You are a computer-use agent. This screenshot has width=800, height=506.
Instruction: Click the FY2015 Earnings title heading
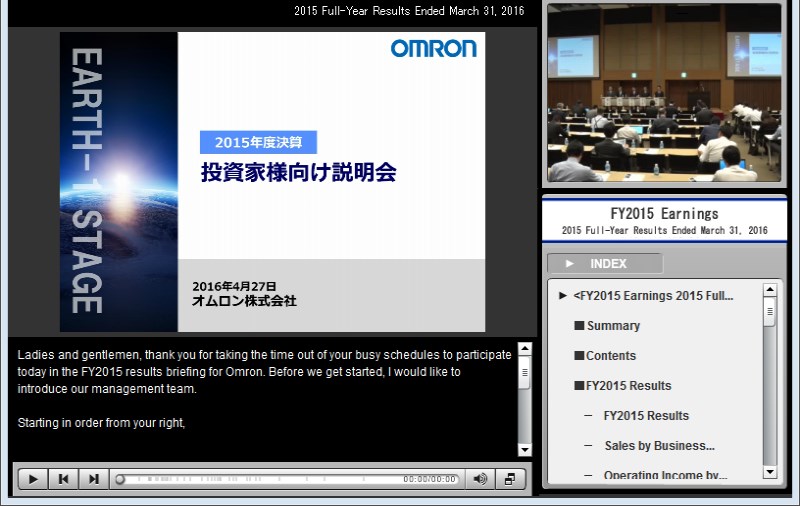(664, 214)
